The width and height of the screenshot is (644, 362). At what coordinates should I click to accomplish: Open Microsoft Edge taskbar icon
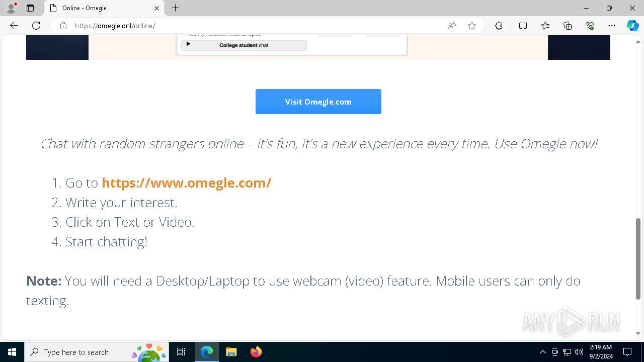click(207, 352)
